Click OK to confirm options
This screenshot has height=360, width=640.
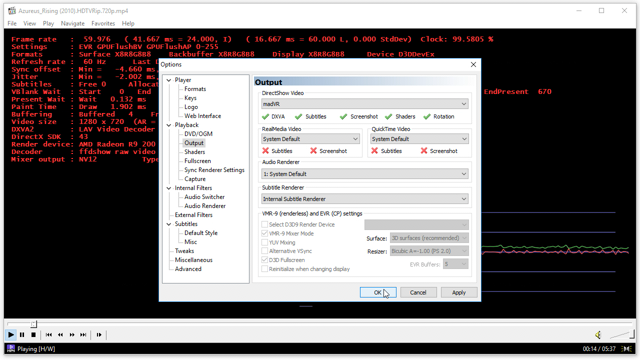(x=378, y=293)
